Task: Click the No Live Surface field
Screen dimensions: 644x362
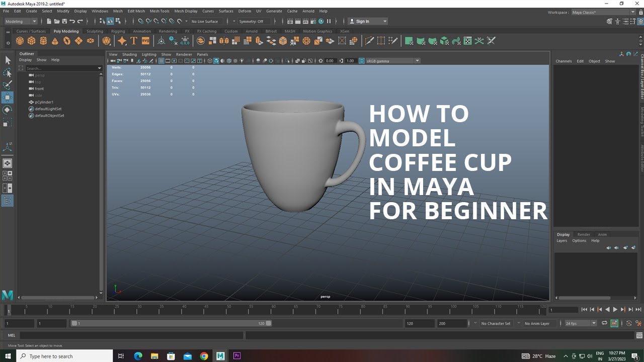Action: point(205,22)
